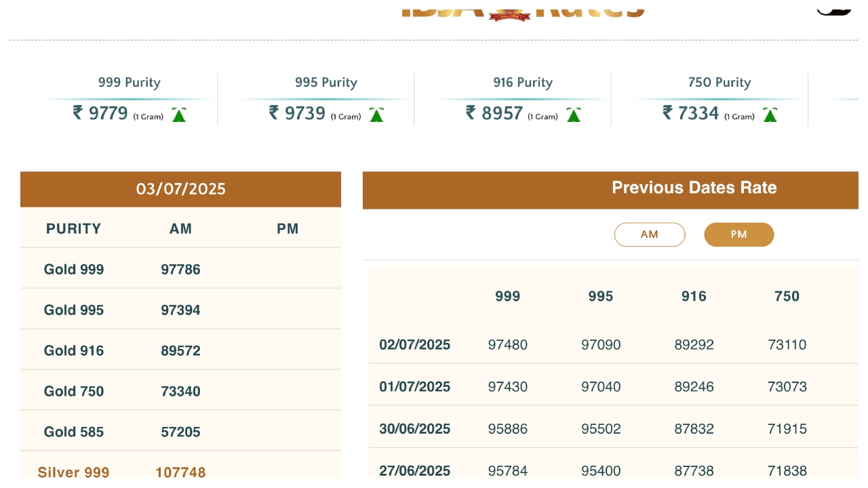The height and width of the screenshot is (488, 868).
Task: Click the 03/07/2025 date header
Action: [x=180, y=189]
